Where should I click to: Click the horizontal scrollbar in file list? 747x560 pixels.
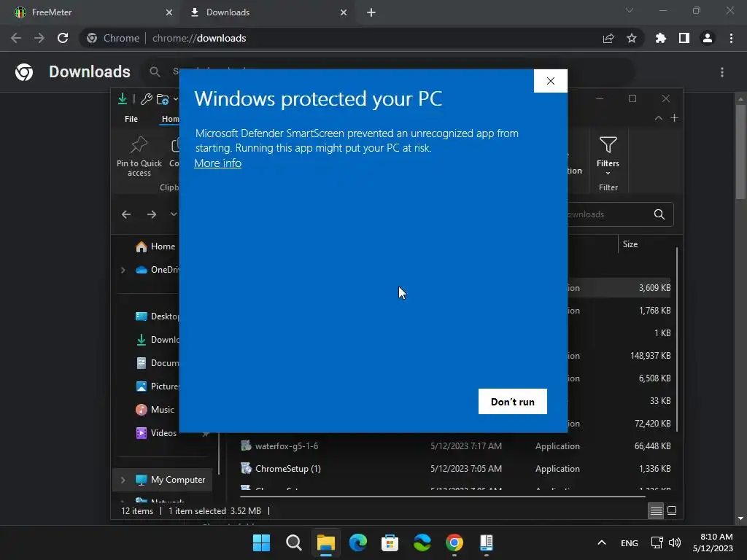tap(443, 497)
